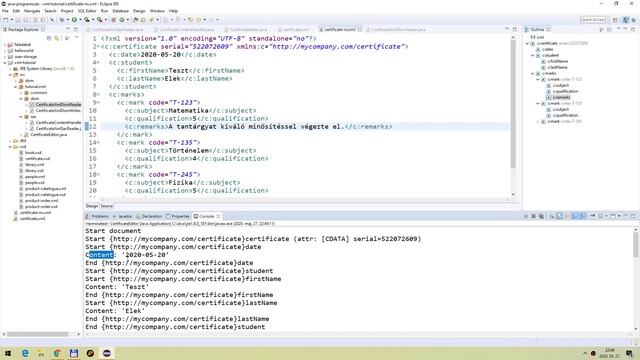Collapse all in Package Explorer toolbar

pos(49,38)
